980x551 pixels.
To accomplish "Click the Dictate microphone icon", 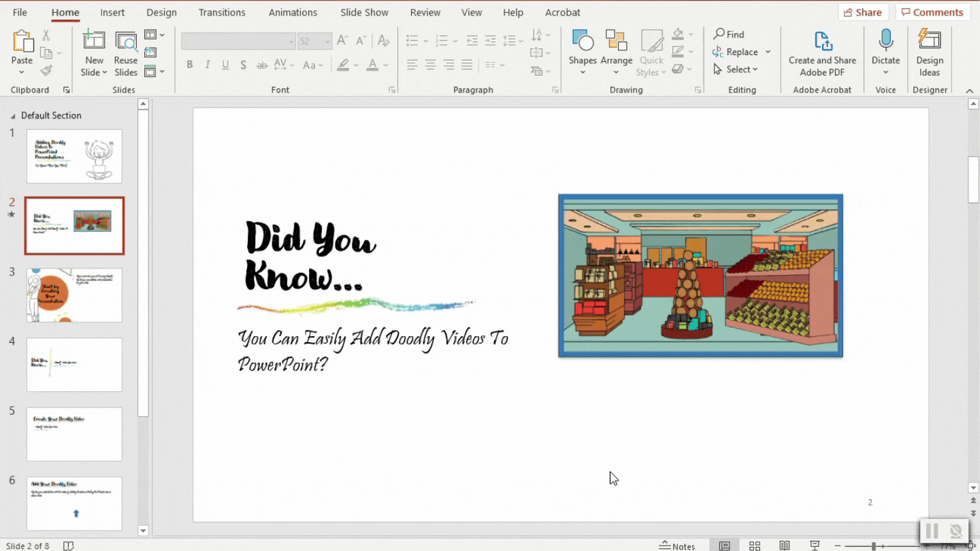I will coord(885,42).
